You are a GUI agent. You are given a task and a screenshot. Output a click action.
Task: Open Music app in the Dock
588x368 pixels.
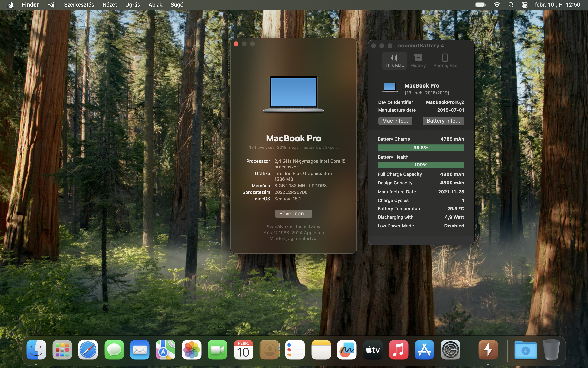399,350
